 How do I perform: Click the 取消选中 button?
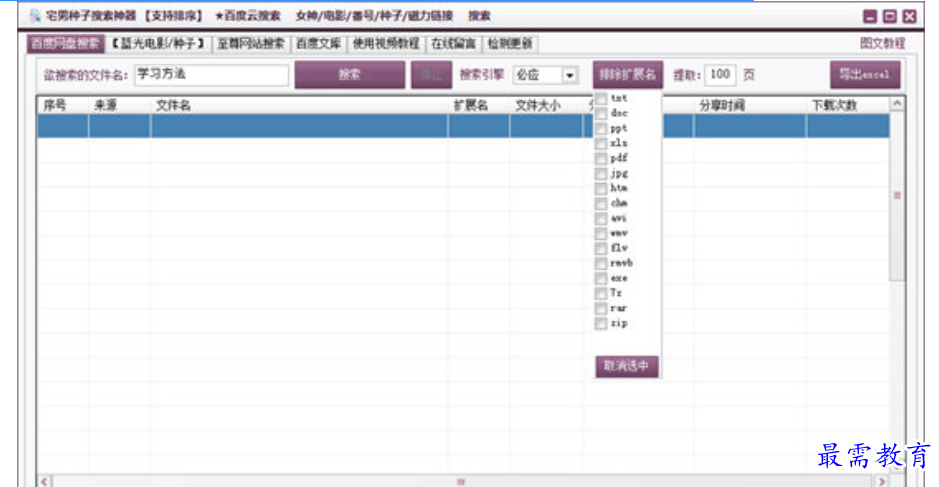tap(626, 366)
